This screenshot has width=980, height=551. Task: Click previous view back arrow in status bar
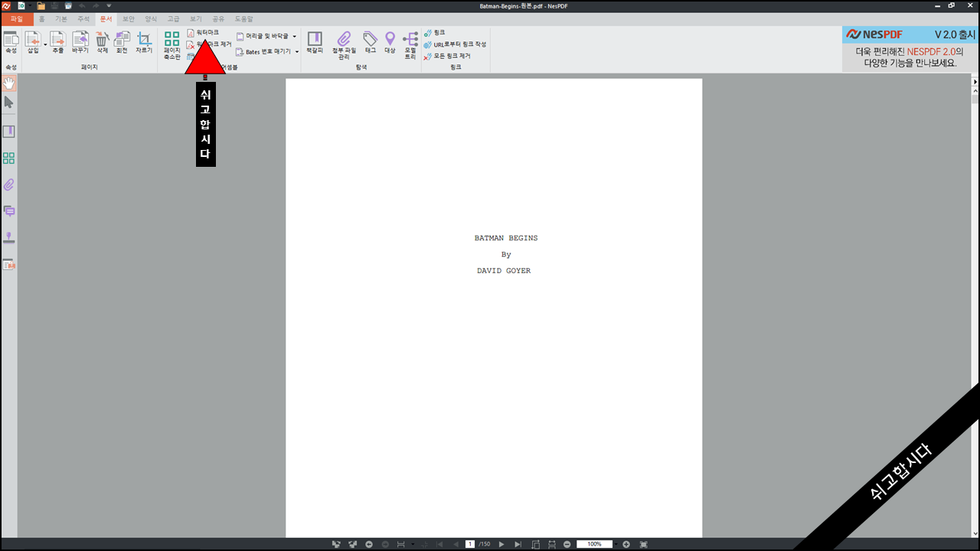point(369,544)
